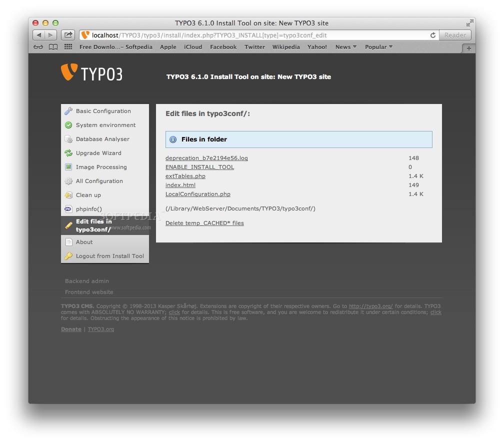
Task: Open a new tab with plus button
Action: pos(468,48)
